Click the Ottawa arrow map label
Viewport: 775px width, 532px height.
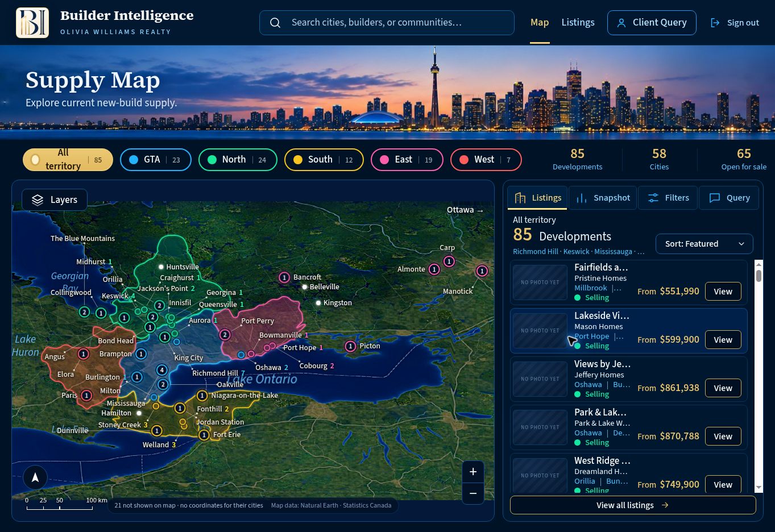465,210
